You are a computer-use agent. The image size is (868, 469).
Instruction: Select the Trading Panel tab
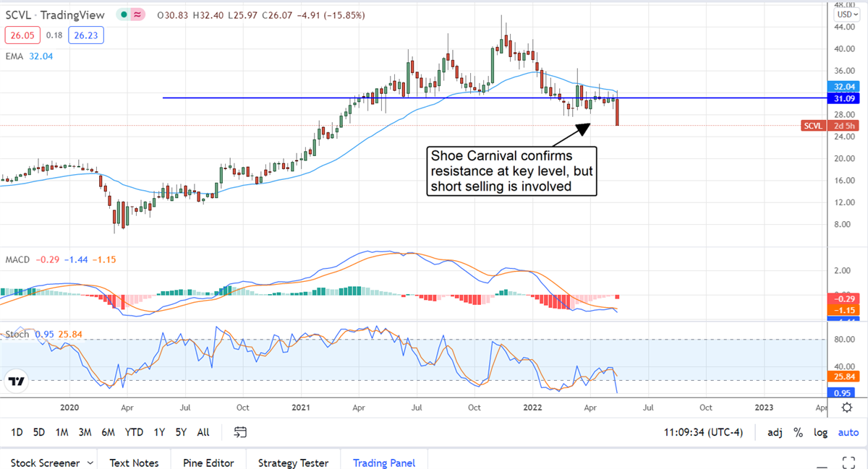(384, 462)
